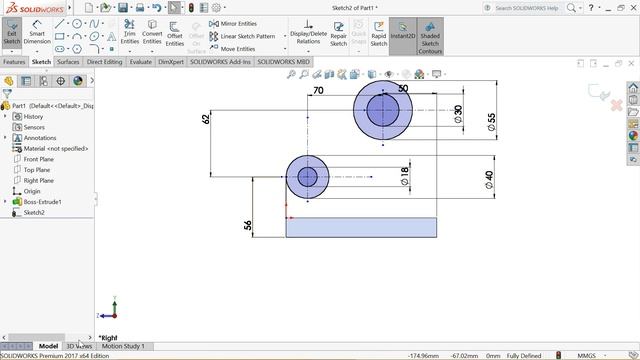The image size is (640, 360).
Task: Open the Options gear icon
Action: coord(216,7)
